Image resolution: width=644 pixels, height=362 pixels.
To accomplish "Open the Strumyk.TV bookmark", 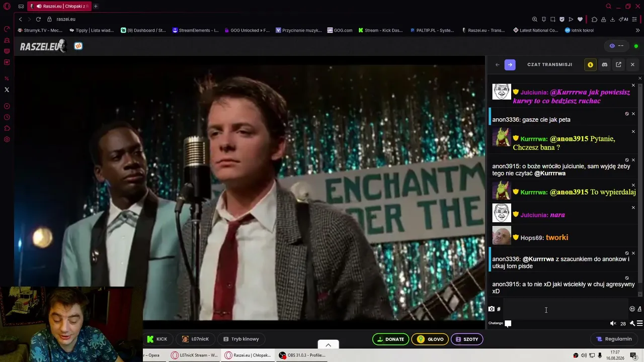I will pyautogui.click(x=40, y=30).
